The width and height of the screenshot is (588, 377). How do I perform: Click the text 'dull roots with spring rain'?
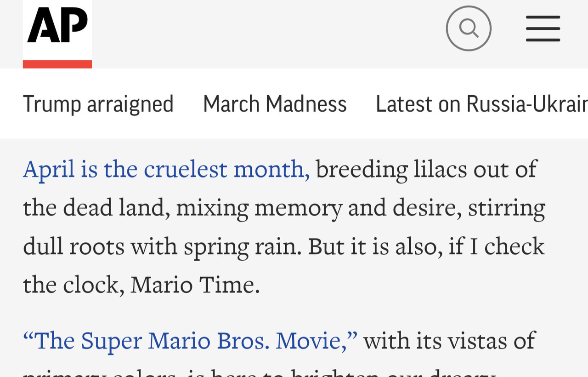coord(162,247)
